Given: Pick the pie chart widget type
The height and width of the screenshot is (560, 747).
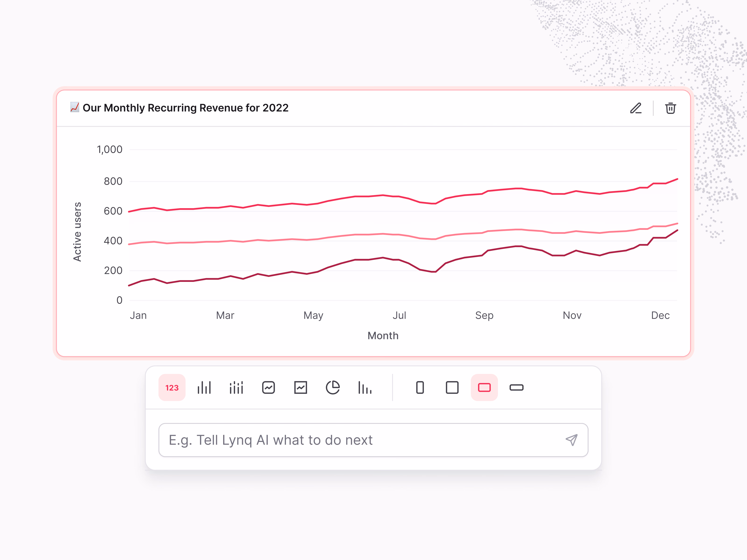Looking at the screenshot, I should [333, 388].
